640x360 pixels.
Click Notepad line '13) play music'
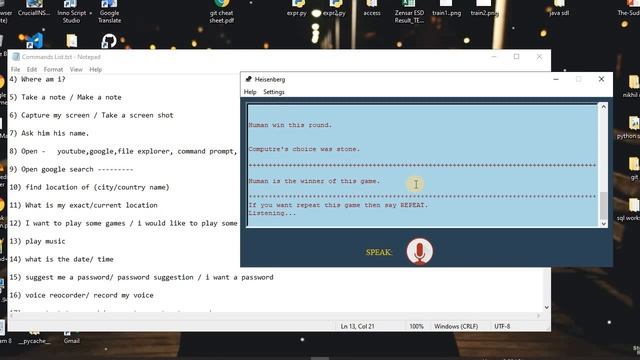tap(37, 241)
